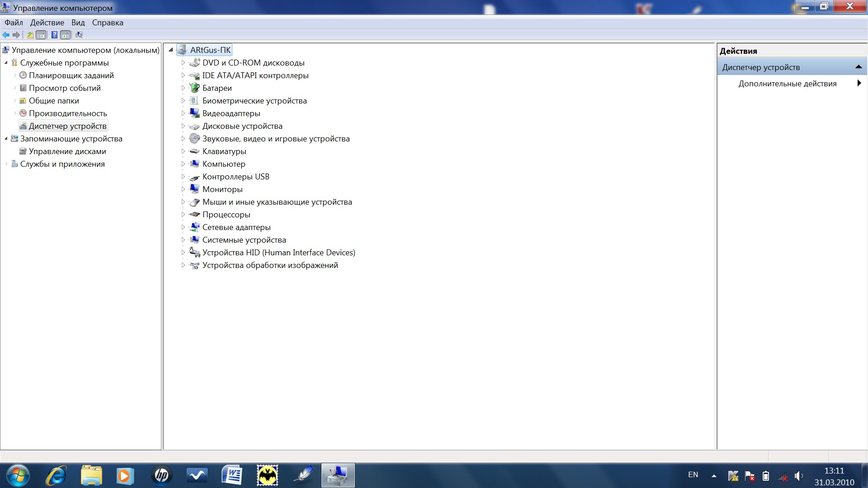Expand the Батареи category
Viewport: 868px width, 488px height.
[x=183, y=88]
